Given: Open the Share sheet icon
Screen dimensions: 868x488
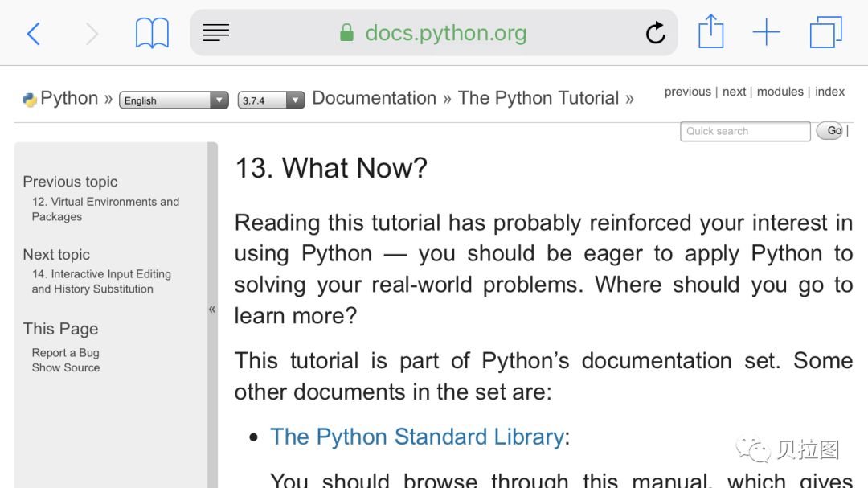Looking at the screenshot, I should click(710, 33).
